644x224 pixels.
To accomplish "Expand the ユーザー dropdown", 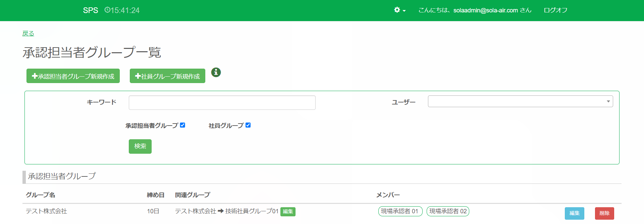I will 520,101.
